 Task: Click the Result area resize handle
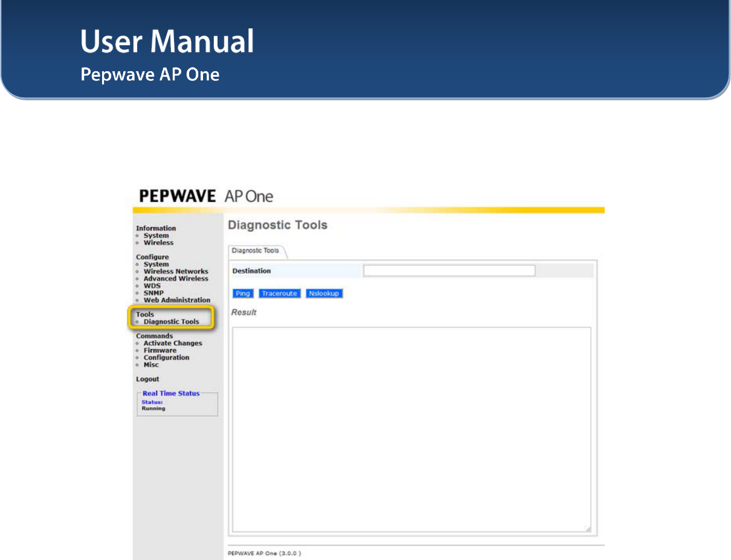pos(587,529)
